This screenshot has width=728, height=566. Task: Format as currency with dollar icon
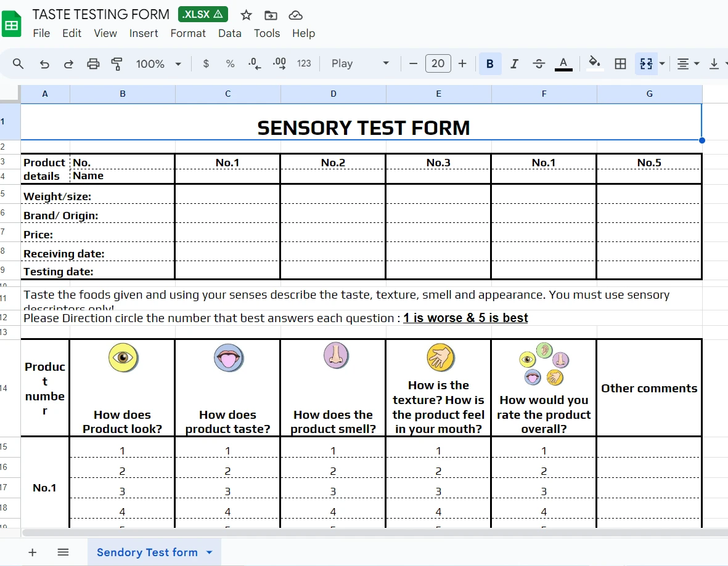click(x=206, y=63)
